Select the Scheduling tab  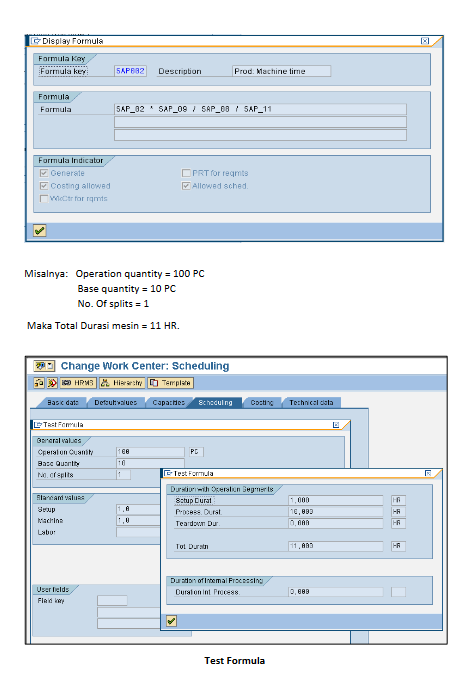click(x=215, y=403)
